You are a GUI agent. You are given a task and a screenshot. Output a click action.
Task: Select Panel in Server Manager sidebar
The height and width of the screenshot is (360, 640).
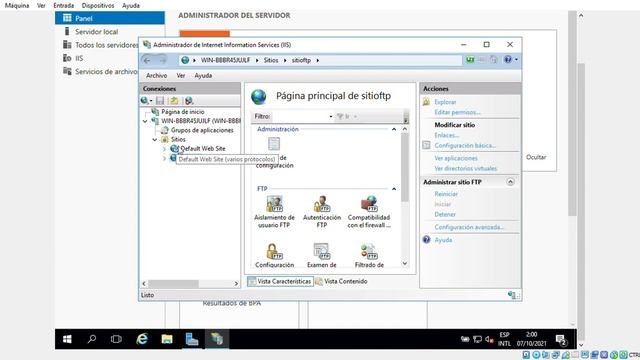tap(110, 18)
